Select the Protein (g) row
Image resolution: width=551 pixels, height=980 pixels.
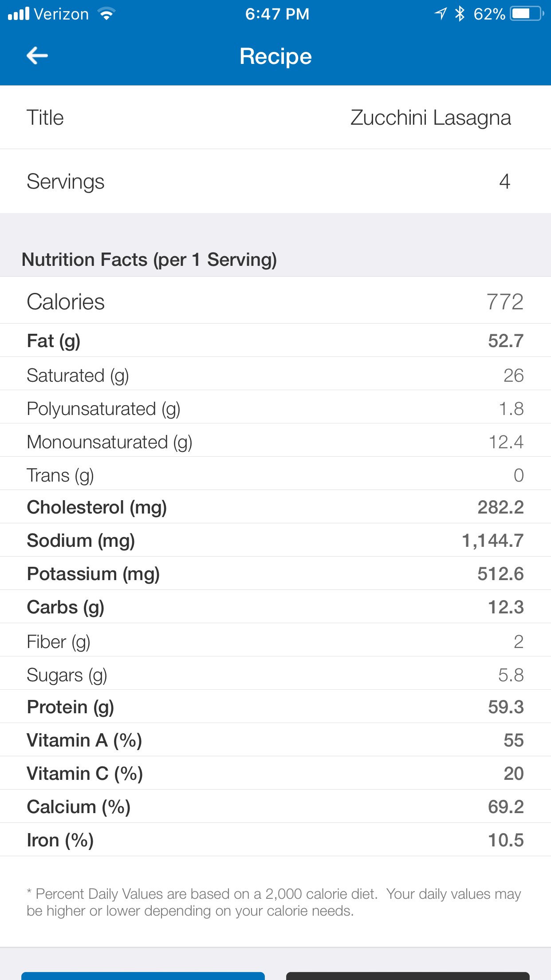pos(275,707)
